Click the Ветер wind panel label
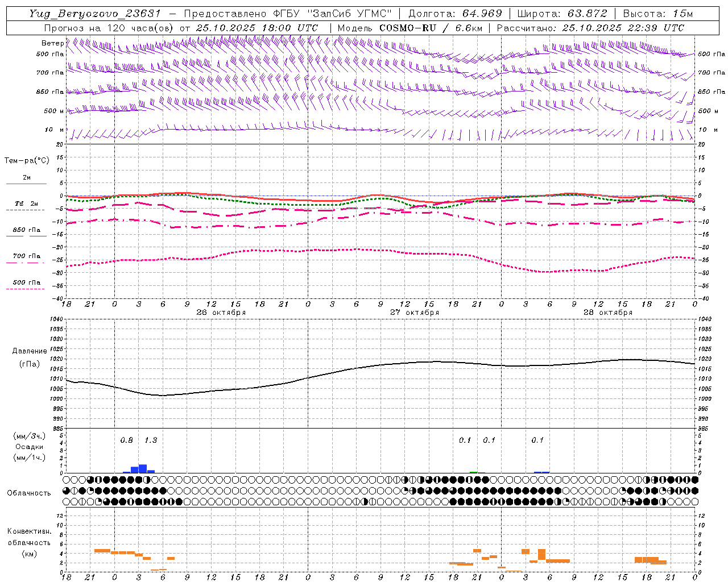 (x=52, y=43)
